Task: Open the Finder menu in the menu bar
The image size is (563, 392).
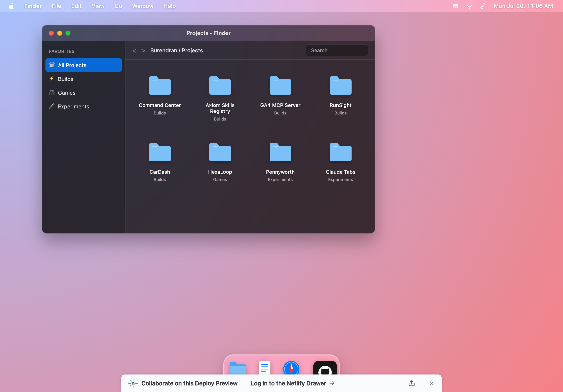Action: (33, 6)
